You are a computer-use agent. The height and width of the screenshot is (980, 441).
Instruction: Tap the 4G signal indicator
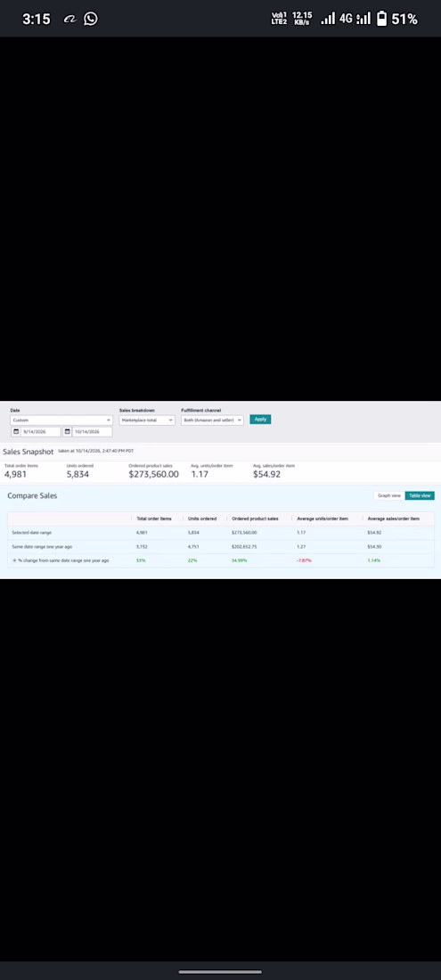346,19
